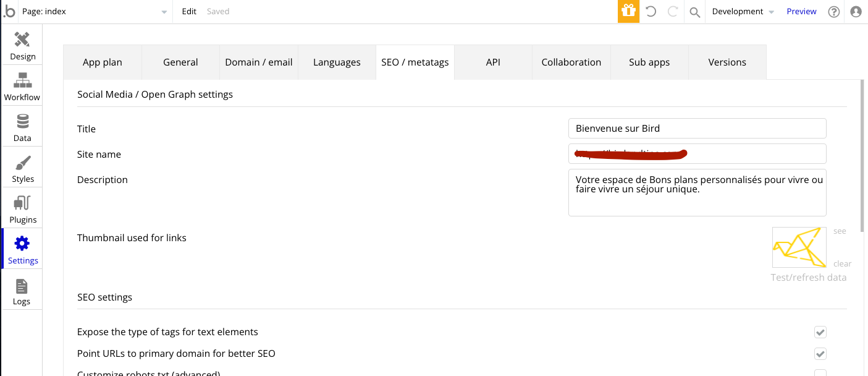The width and height of the screenshot is (868, 376).
Task: Enable the 'Customize robots.txt' checkbox
Action: point(820,373)
